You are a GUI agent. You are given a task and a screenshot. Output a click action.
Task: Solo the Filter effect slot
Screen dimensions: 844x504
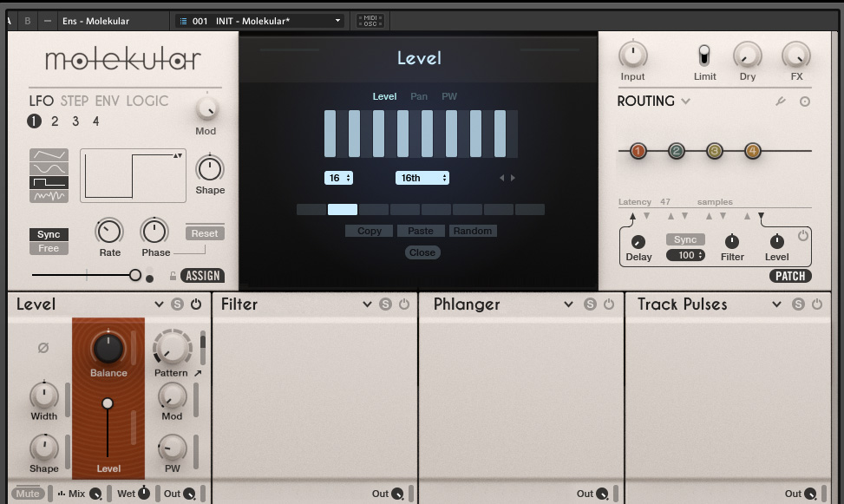click(x=385, y=304)
